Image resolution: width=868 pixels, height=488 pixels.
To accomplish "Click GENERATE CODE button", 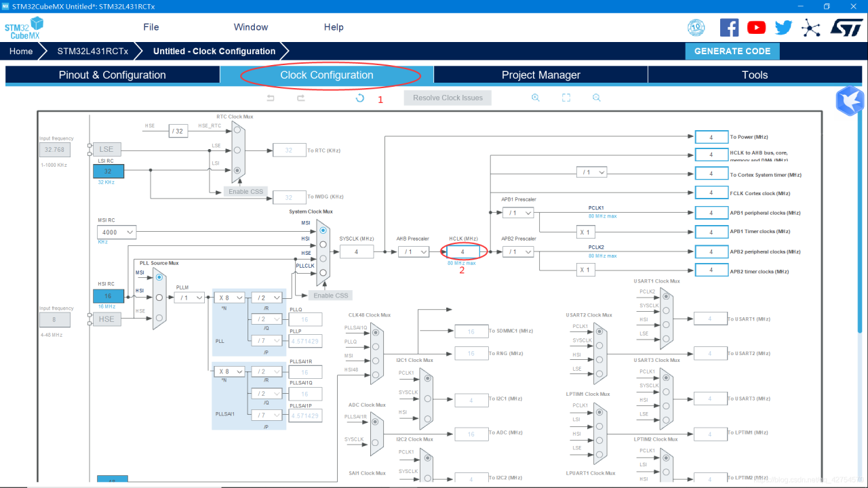I will tap(732, 51).
